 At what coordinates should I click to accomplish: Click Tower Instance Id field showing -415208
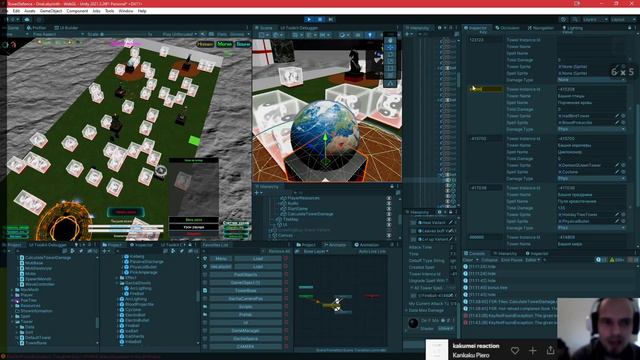591,89
